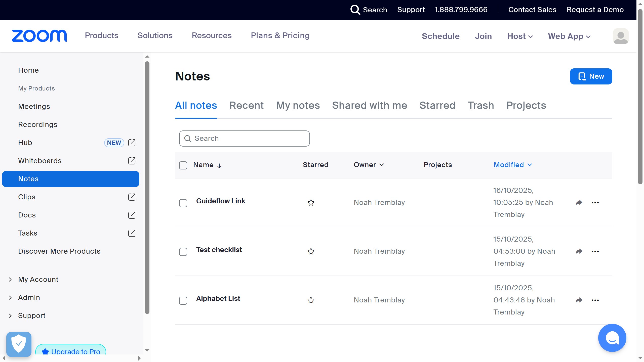The image size is (644, 362).
Task: Click the Zoom logo
Action: coord(39,36)
